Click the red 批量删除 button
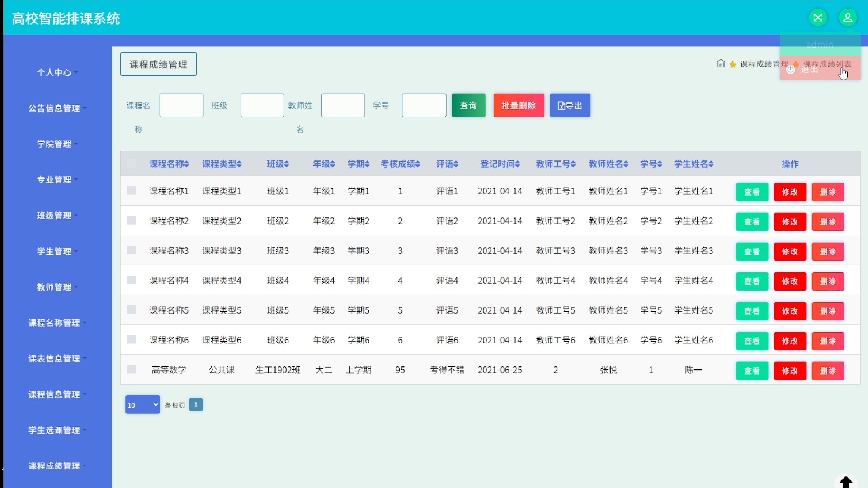The width and height of the screenshot is (868, 488). click(x=519, y=105)
